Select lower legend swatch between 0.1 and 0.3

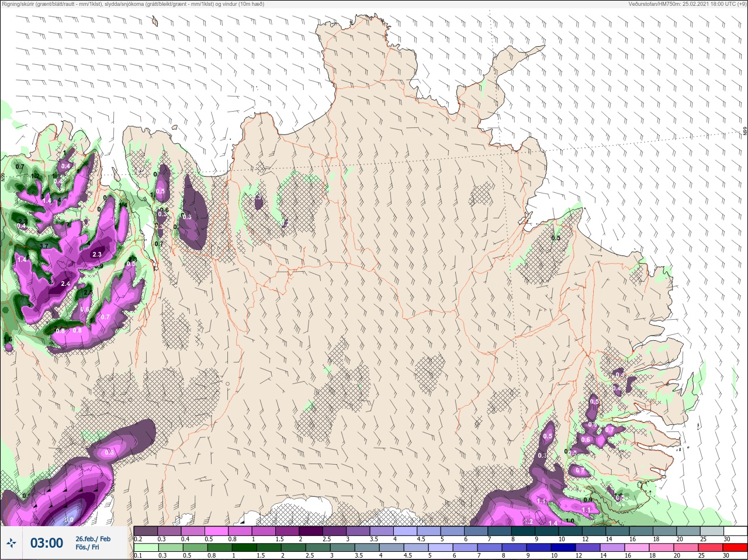(146, 548)
